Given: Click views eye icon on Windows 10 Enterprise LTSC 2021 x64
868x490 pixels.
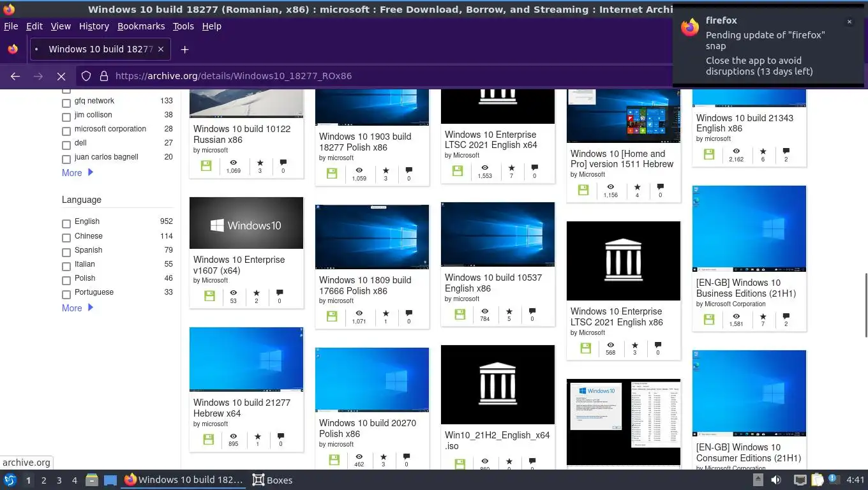Looking at the screenshot, I should point(484,168).
